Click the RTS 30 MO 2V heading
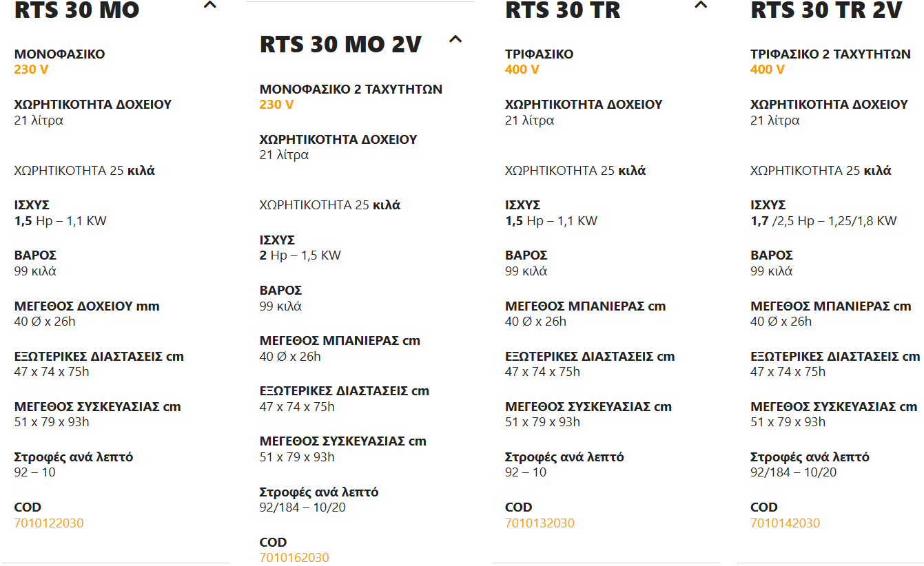The height and width of the screenshot is (566, 924). (340, 45)
